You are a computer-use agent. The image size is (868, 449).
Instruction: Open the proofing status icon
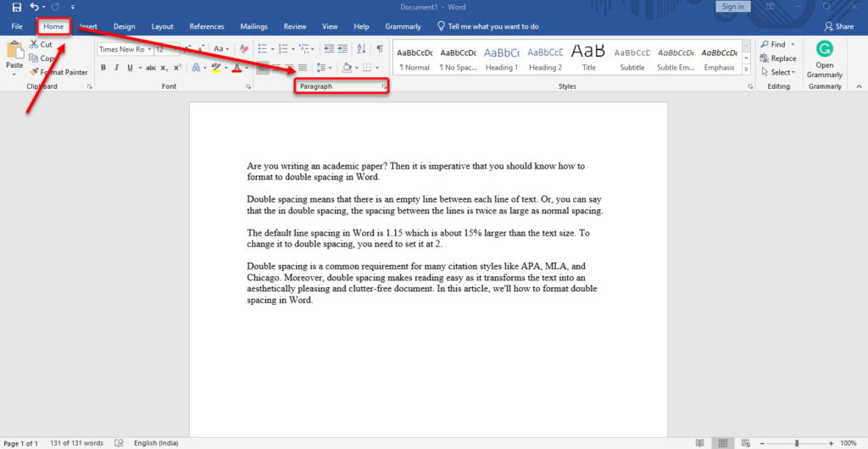[x=119, y=443]
